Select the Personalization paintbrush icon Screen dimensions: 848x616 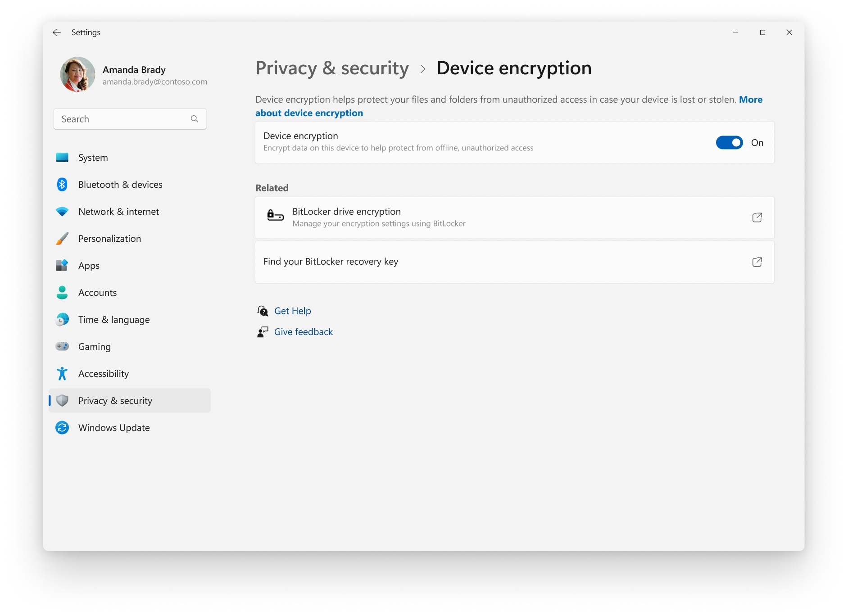tap(62, 239)
